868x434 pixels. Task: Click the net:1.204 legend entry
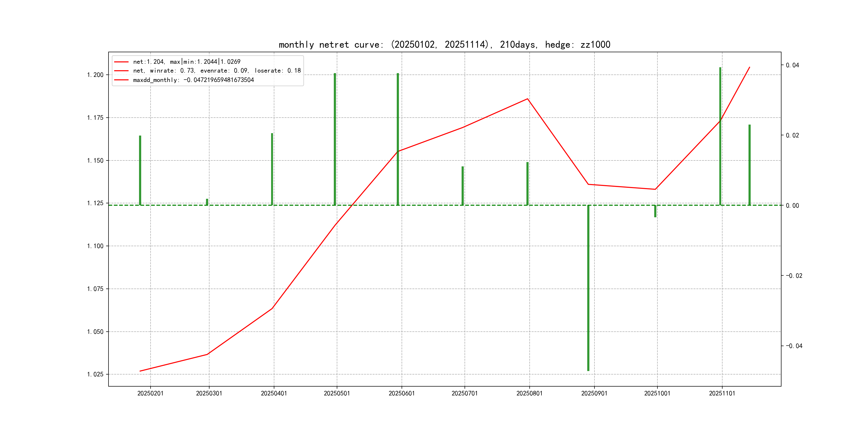186,62
